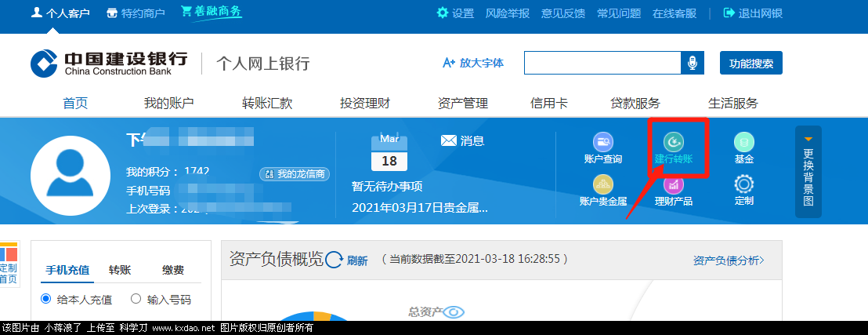Click China Construction Bank logo
The height and width of the screenshot is (335, 868).
(109, 63)
